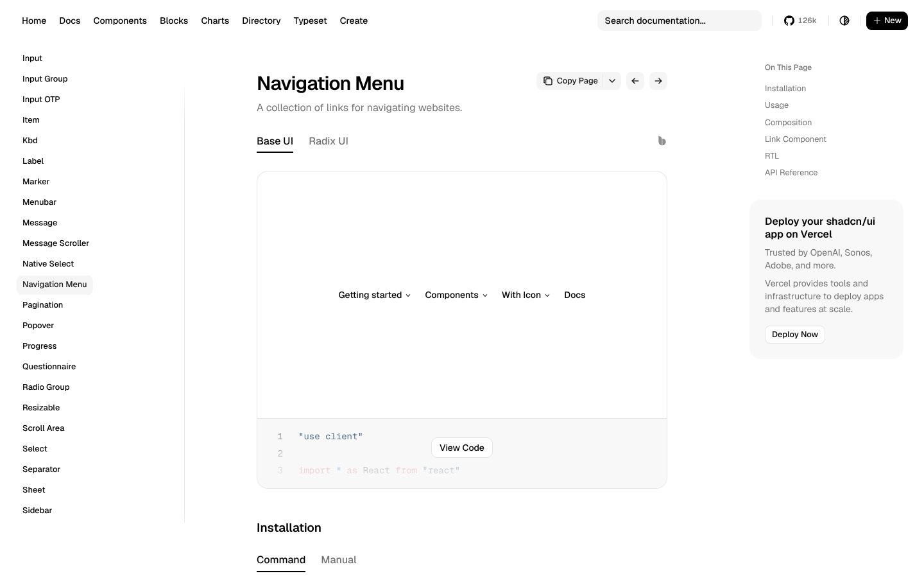The height and width of the screenshot is (578, 924).
Task: Toggle the dark/light theme icon
Action: click(x=844, y=21)
